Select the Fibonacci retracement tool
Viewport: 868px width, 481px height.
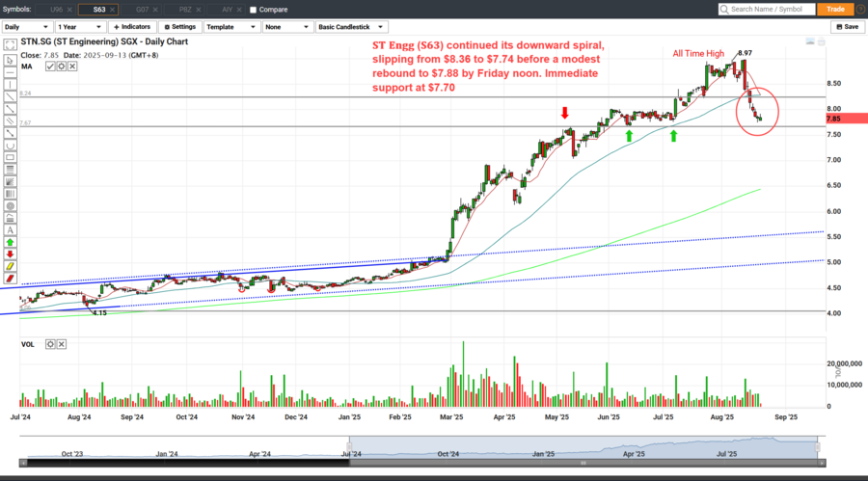point(10,170)
